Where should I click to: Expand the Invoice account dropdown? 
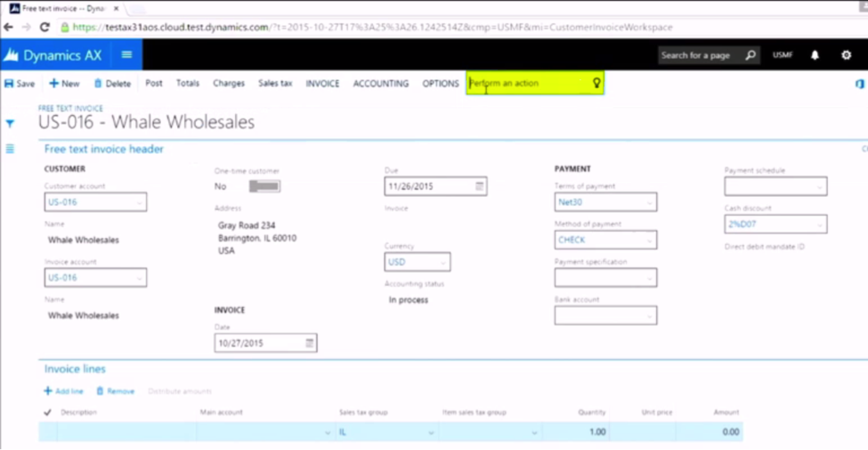140,278
